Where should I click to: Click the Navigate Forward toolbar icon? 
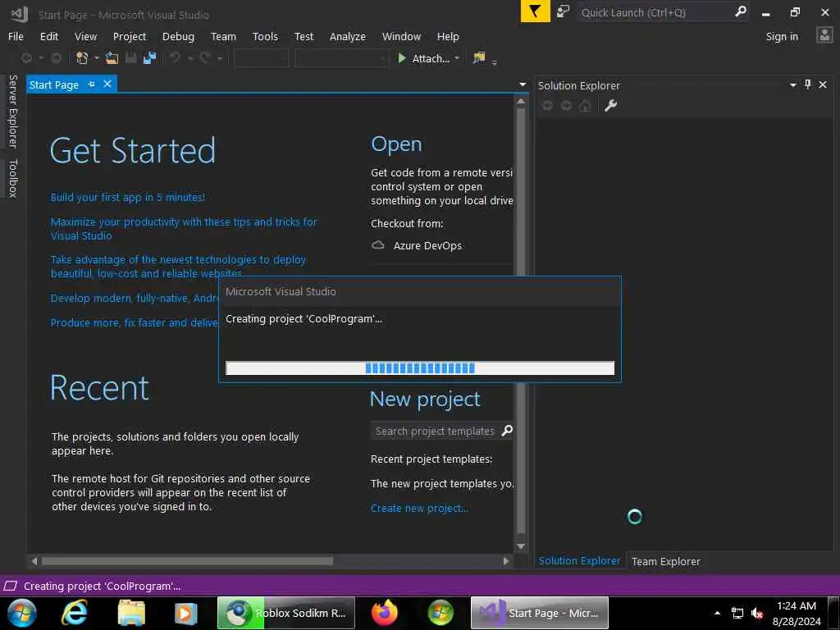pos(56,58)
